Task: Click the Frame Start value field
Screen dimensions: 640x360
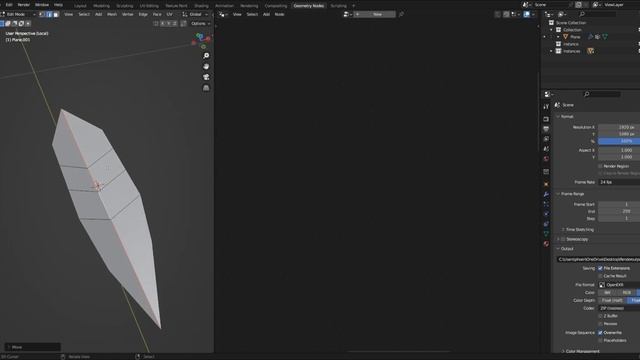Action: (x=619, y=204)
